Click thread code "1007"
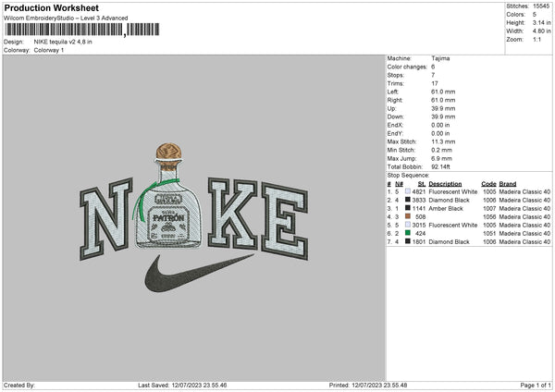The width and height of the screenshot is (555, 392). pos(489,208)
